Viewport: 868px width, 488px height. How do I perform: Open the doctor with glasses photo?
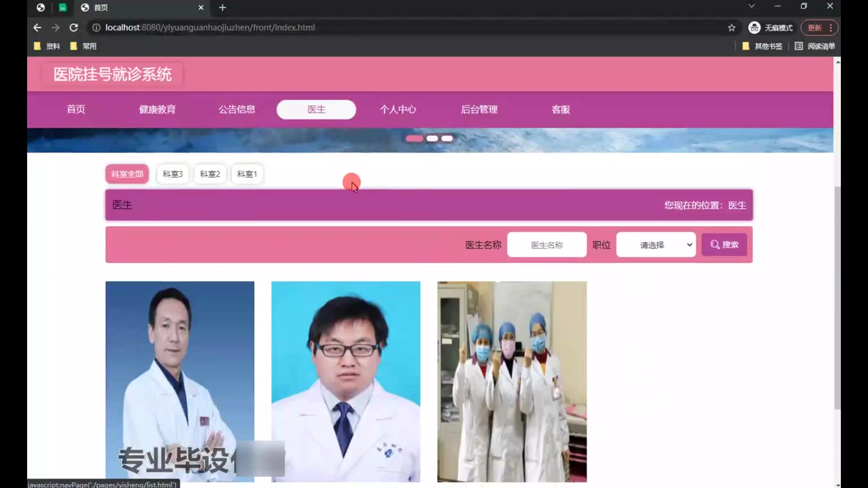345,381
